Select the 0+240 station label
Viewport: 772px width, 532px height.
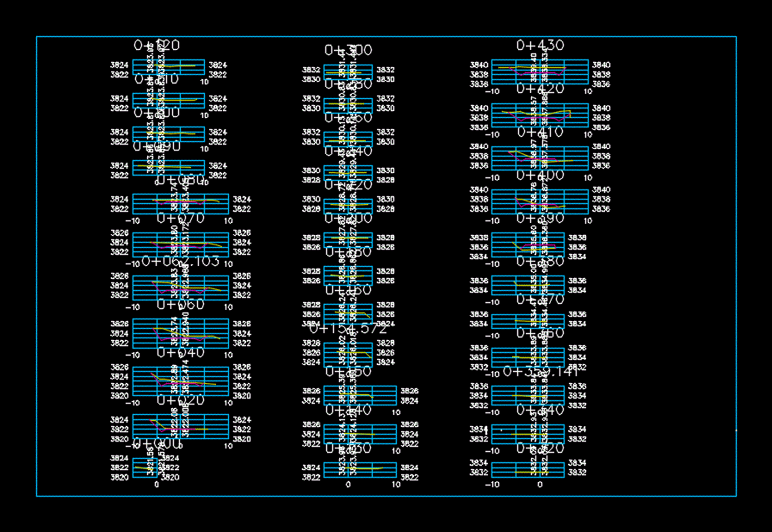pos(348,151)
